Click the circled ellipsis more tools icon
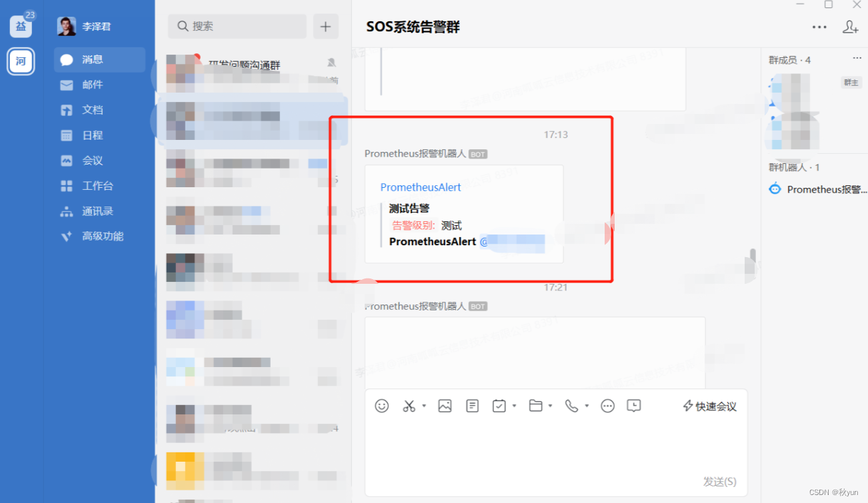The height and width of the screenshot is (503, 868). point(607,406)
